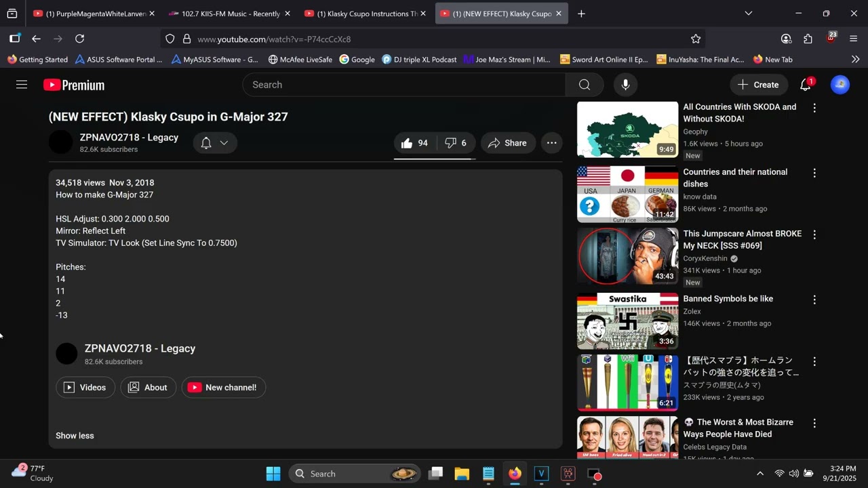Expand subscription notification bell dropdown
Viewport: 868px width, 488px height.
coord(215,143)
